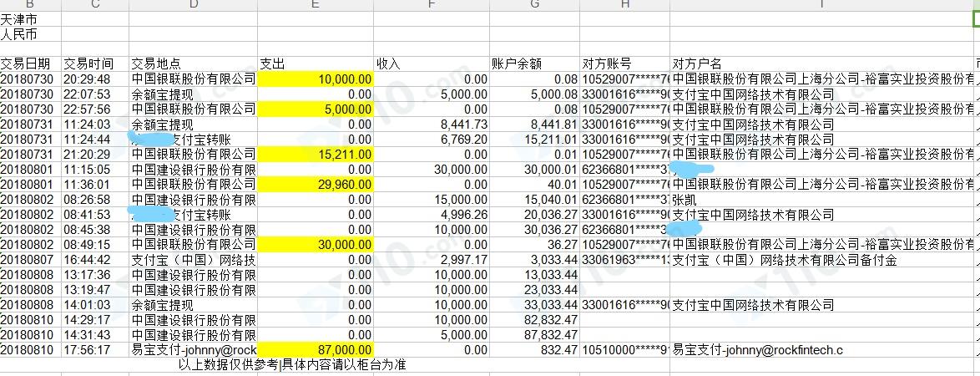Select the time cell 16:44:42

click(x=95, y=260)
